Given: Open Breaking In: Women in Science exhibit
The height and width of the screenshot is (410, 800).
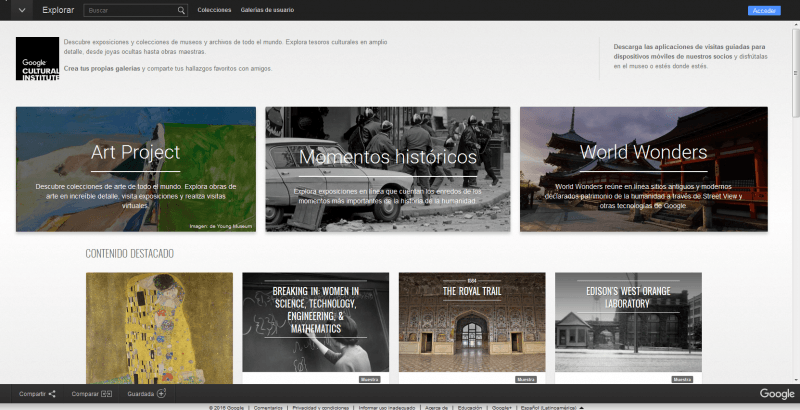Looking at the screenshot, I should 315,322.
